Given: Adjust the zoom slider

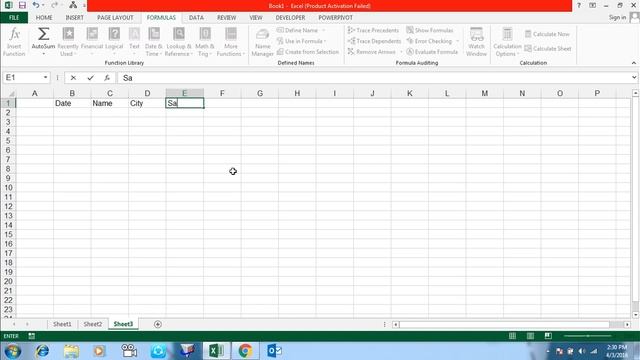Looking at the screenshot, I should click(x=588, y=336).
